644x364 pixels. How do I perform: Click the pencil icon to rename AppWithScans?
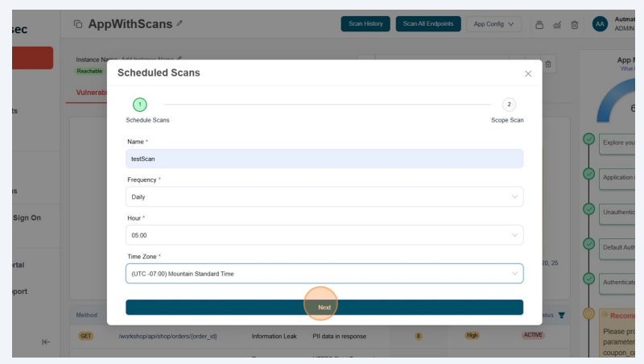click(180, 23)
